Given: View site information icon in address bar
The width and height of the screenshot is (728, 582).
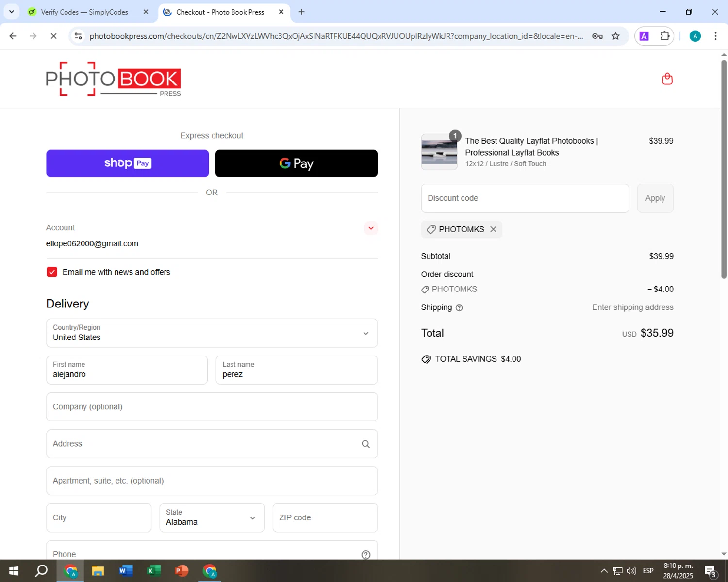Looking at the screenshot, I should point(78,36).
